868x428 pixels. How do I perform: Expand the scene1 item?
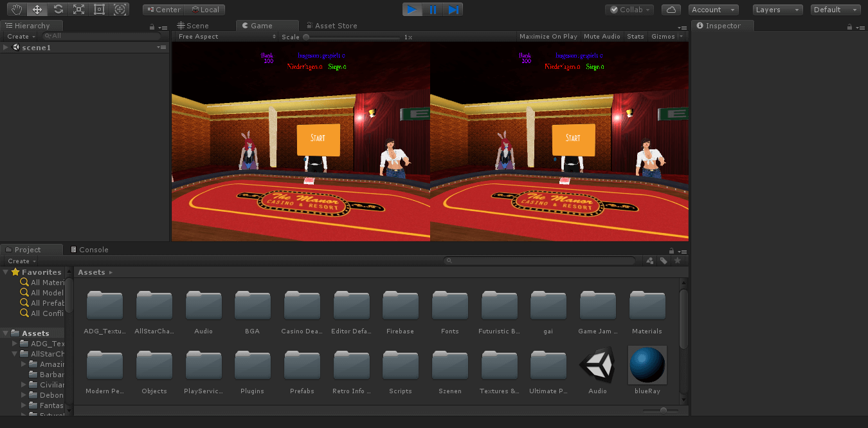click(x=6, y=48)
